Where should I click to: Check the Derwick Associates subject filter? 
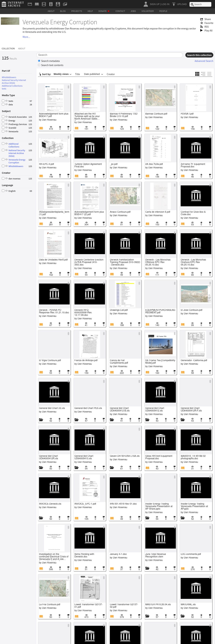pos(3,117)
